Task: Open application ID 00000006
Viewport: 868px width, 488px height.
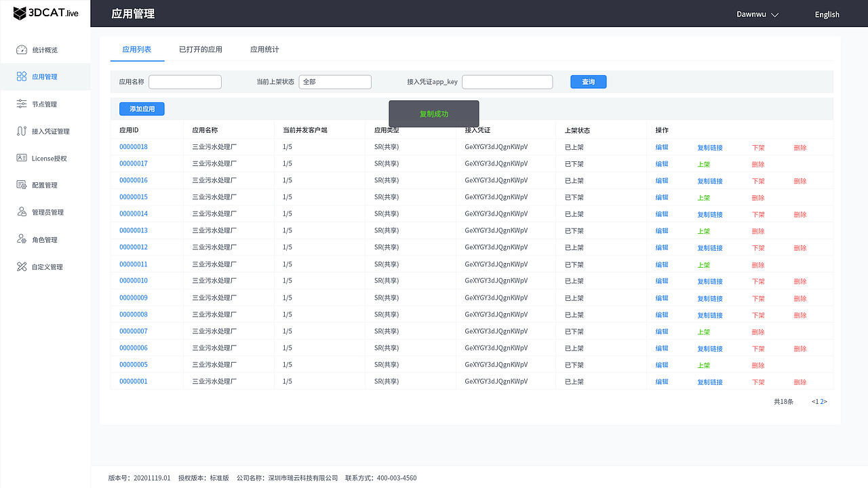Action: tap(134, 348)
